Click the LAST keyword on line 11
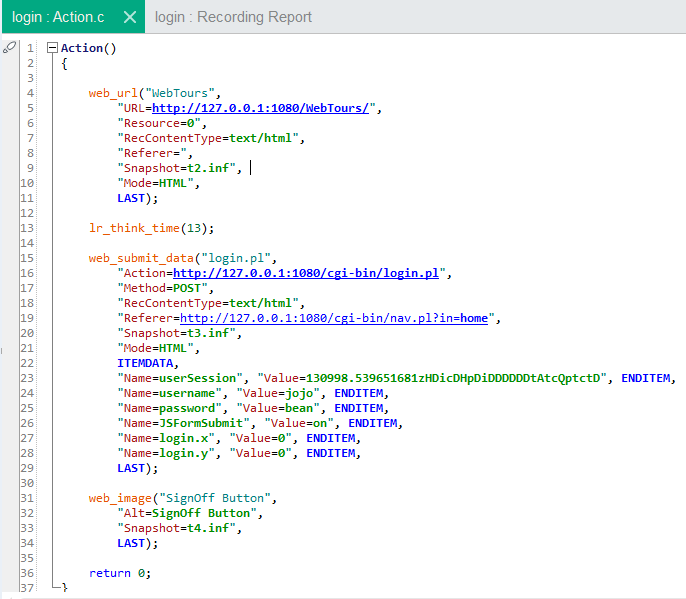 point(131,198)
